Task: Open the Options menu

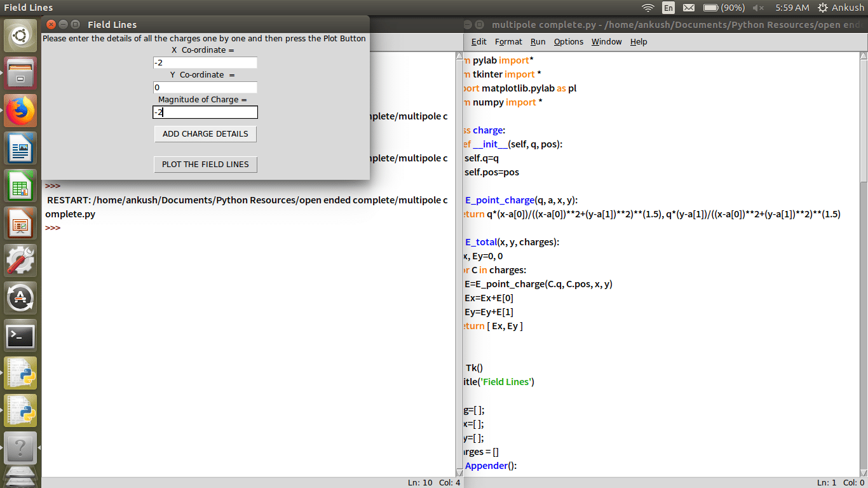Action: [x=568, y=41]
